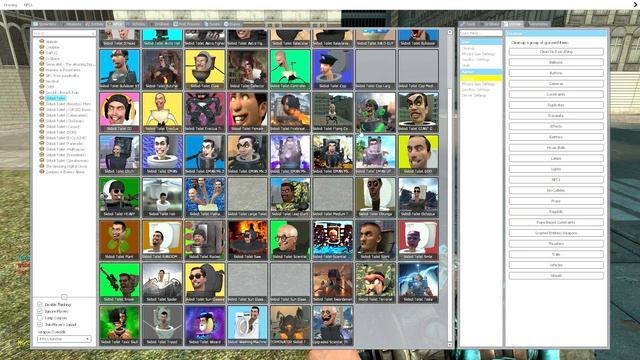This screenshot has height=360, width=640.
Task: Click the NPC search field
Action: 64,33
